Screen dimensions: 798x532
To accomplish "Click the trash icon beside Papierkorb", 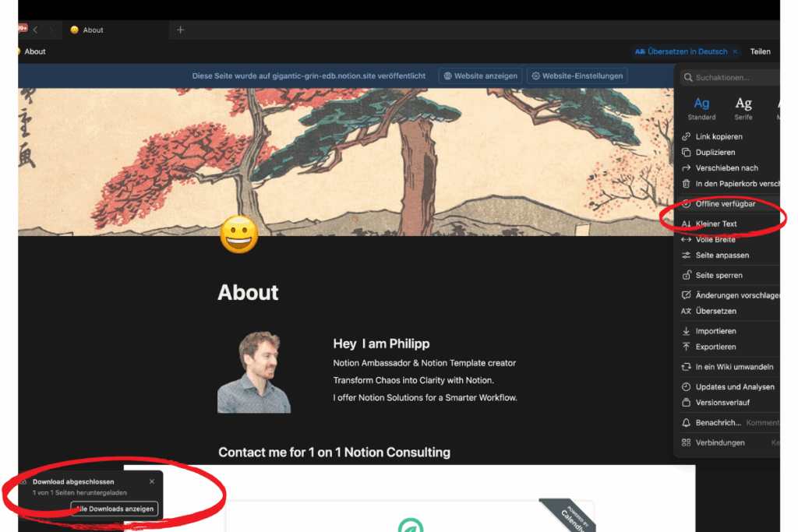I will click(686, 184).
